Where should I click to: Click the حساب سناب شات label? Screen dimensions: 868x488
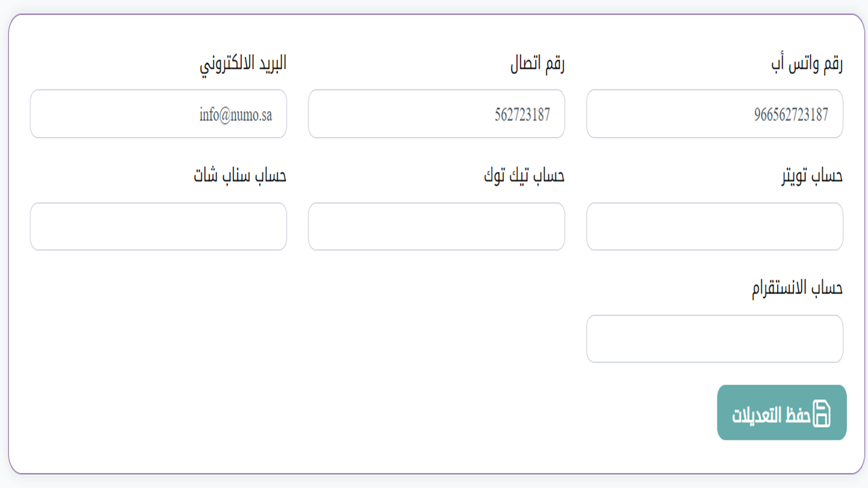click(x=240, y=176)
